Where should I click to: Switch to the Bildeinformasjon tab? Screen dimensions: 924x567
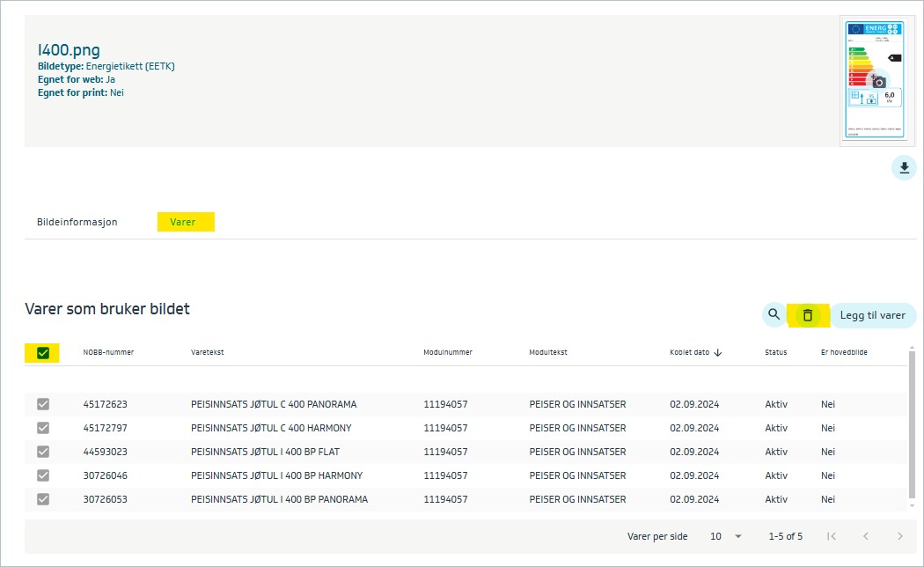[x=77, y=222]
